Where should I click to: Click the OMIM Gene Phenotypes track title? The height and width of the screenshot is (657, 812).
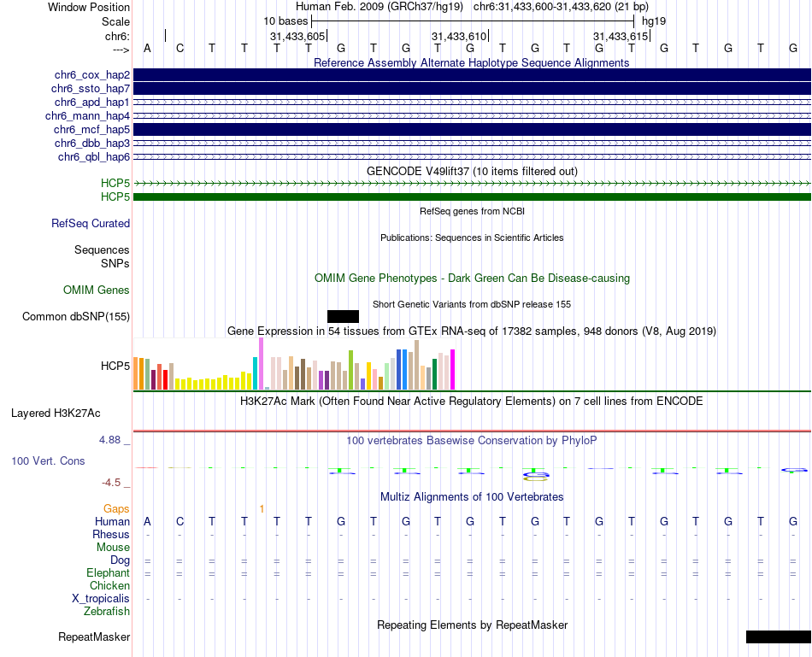pyautogui.click(x=472, y=278)
